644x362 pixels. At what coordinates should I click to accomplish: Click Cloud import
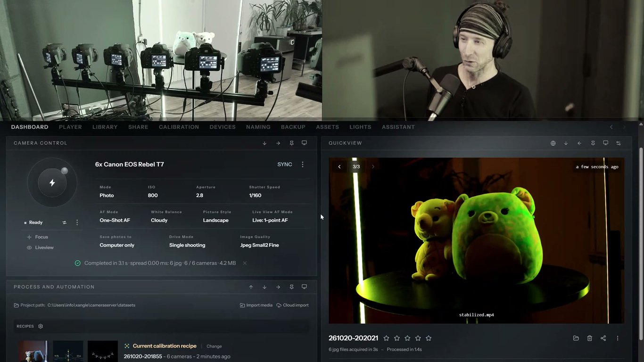(292, 305)
